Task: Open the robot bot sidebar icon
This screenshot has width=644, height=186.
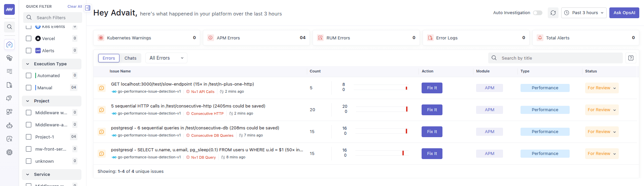Action: click(9, 125)
